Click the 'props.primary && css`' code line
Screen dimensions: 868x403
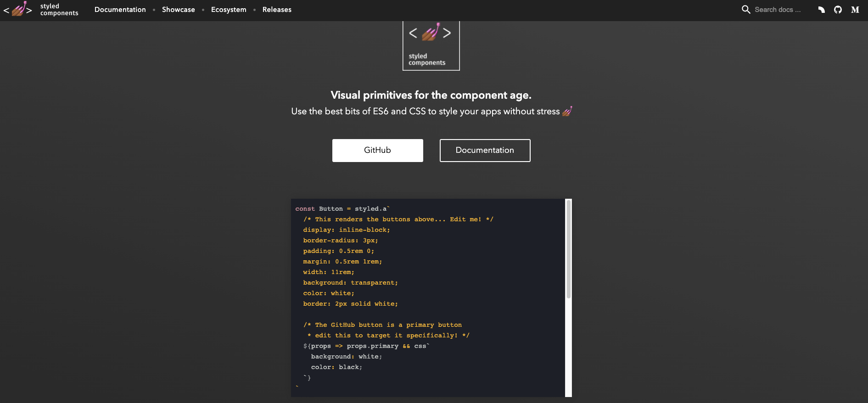366,346
